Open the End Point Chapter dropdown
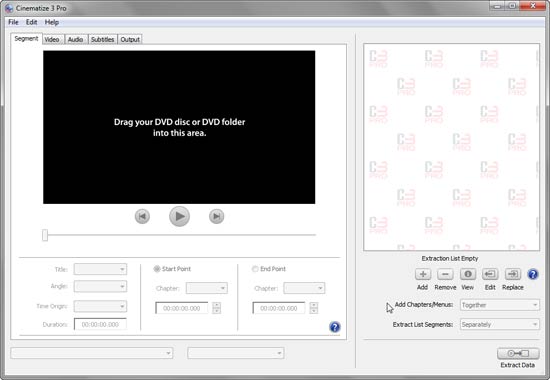550x380 pixels. 304,288
